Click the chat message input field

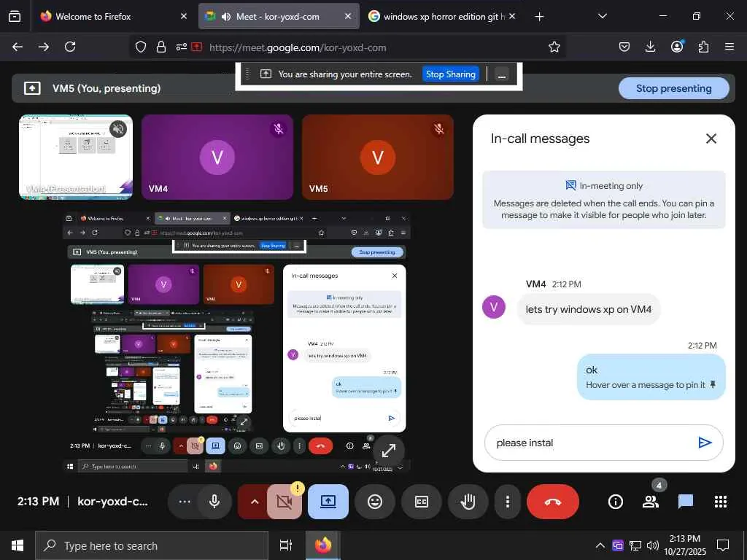591,443
